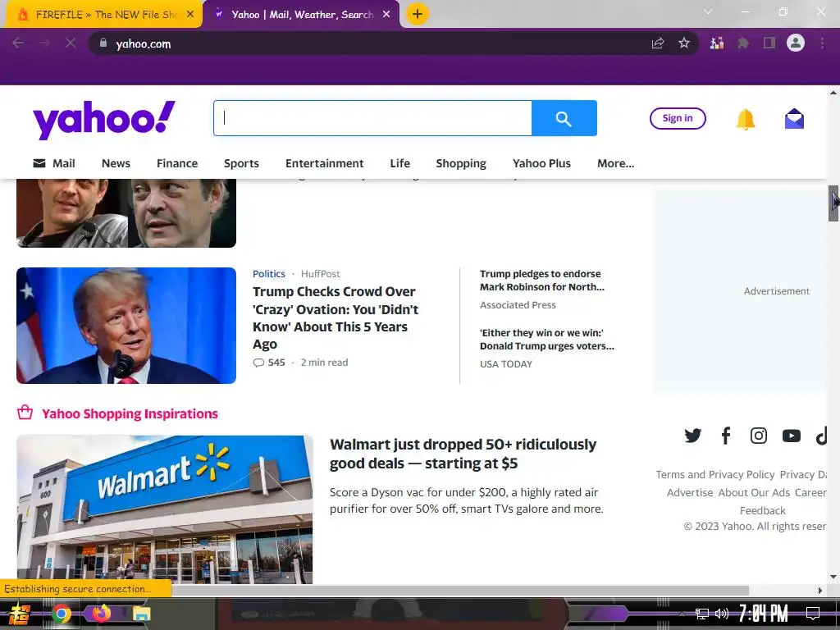Expand the tab search chevron
840x630 pixels.
(x=708, y=11)
